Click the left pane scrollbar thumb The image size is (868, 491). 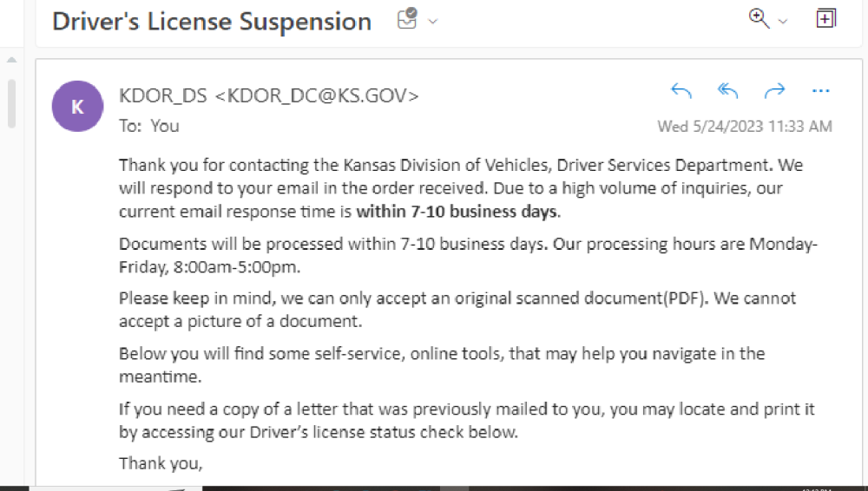point(12,102)
